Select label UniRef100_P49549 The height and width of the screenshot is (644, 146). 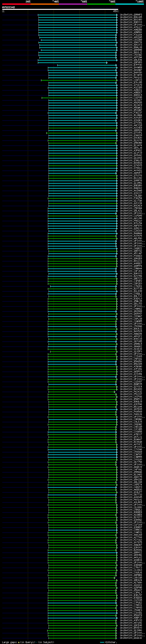[x=131, y=412]
